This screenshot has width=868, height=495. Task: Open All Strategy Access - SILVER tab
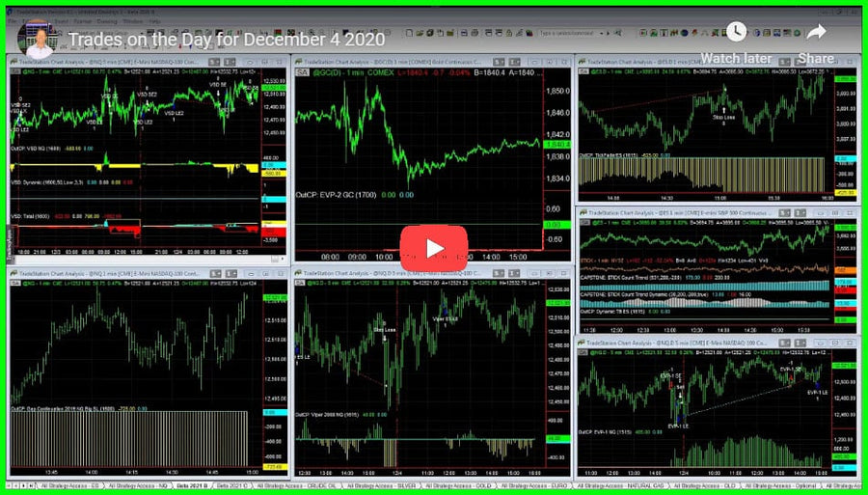tap(380, 485)
